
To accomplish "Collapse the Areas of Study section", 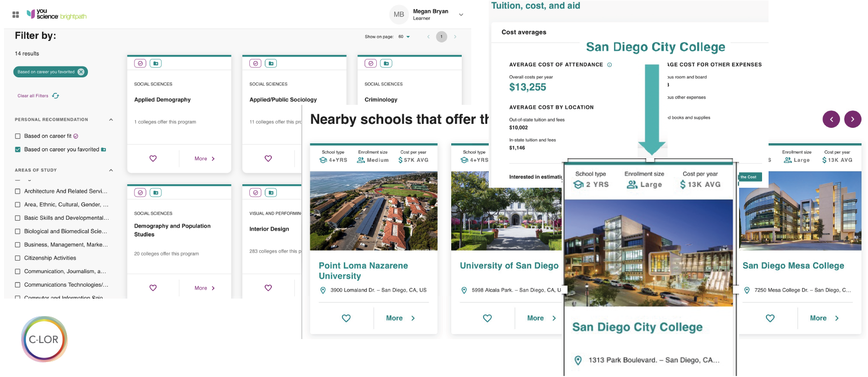I will 111,170.
